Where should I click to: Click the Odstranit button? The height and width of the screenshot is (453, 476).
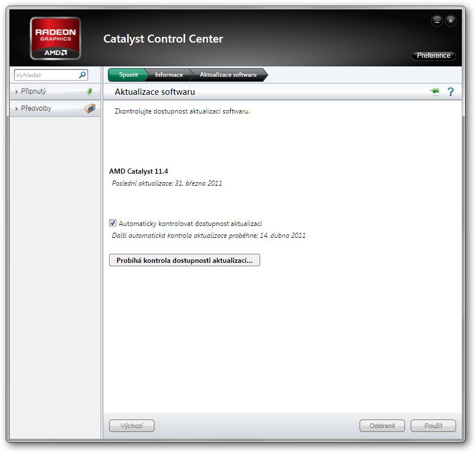point(382,426)
